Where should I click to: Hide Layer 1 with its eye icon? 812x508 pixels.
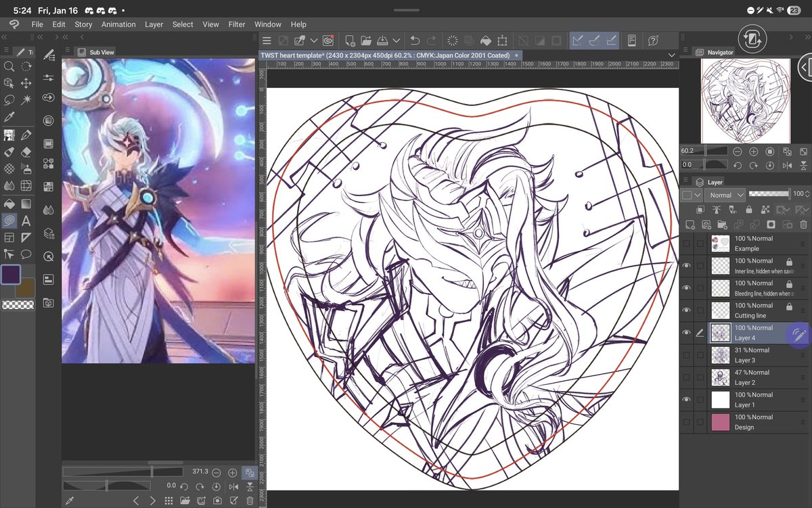[x=687, y=400]
